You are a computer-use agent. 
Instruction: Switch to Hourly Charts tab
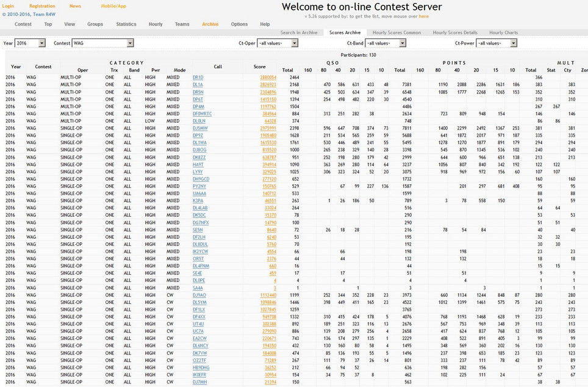[x=503, y=32]
